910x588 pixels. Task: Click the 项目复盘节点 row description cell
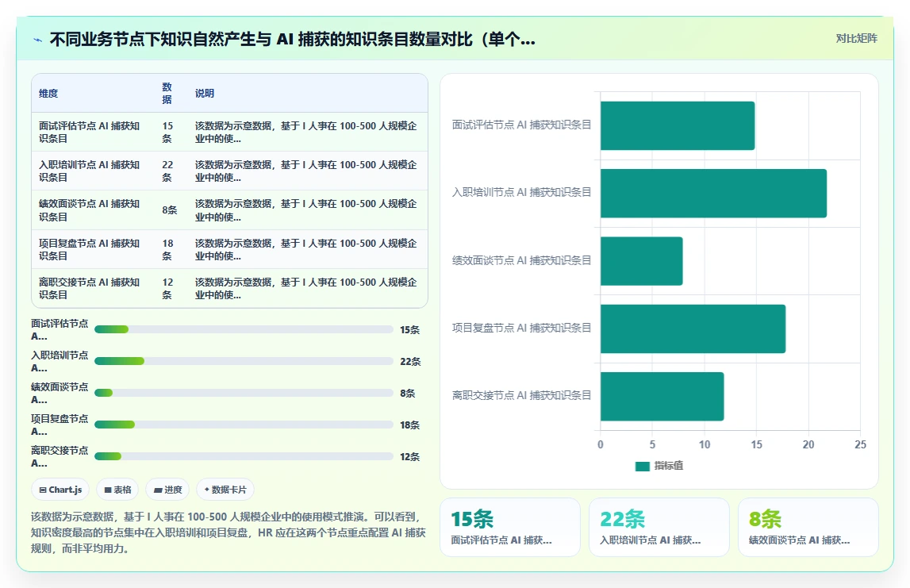pyautogui.click(x=306, y=249)
